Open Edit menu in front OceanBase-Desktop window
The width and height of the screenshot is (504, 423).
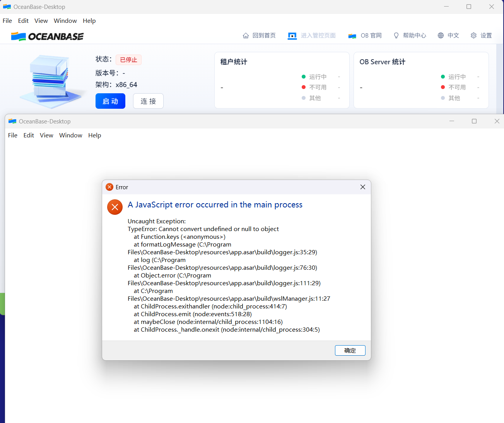pos(29,135)
